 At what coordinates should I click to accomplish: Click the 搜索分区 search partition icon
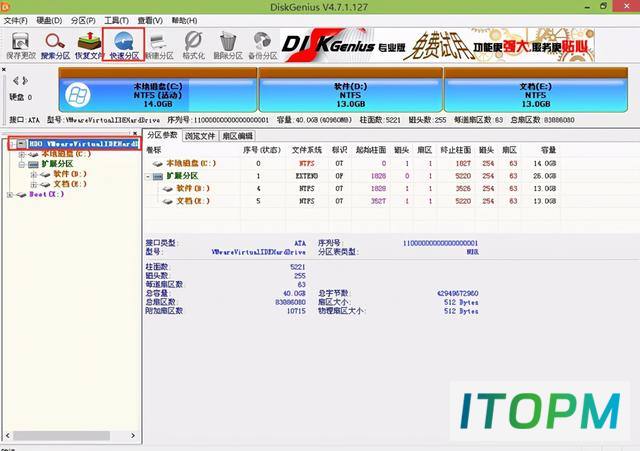(55, 46)
